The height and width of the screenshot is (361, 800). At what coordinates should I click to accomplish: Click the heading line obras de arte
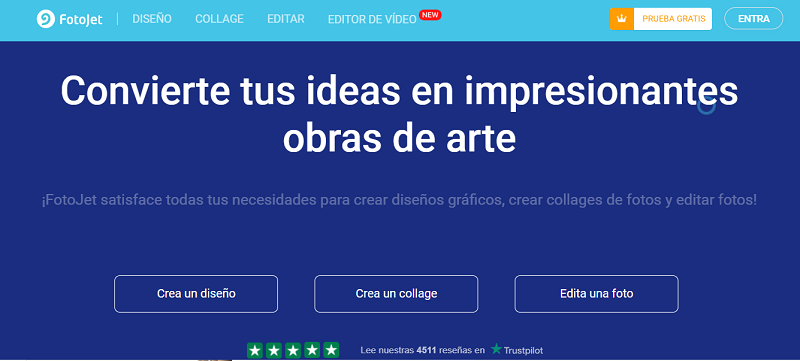pyautogui.click(x=399, y=139)
